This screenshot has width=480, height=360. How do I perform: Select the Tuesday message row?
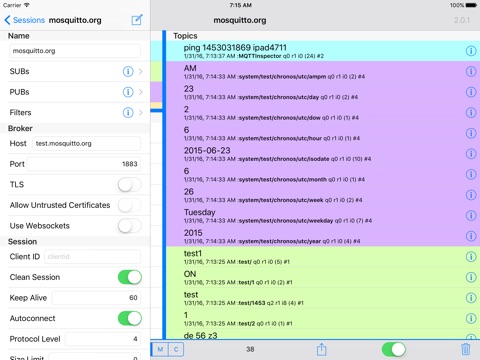click(x=323, y=216)
